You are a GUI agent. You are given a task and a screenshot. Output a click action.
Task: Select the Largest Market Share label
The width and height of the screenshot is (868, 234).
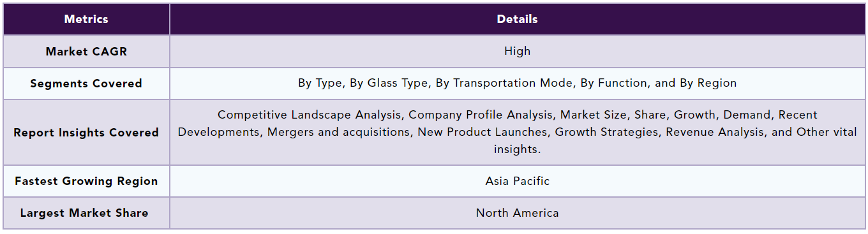(x=84, y=214)
